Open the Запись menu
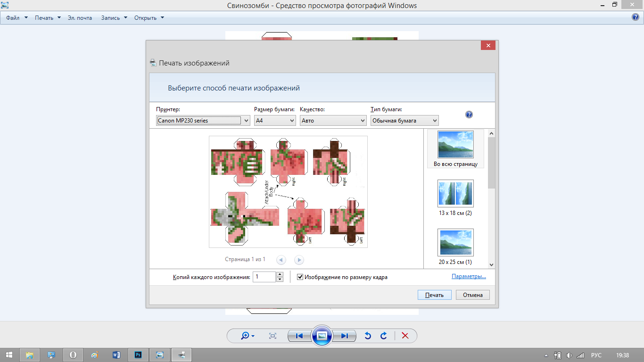This screenshot has width=644, height=362. (114, 18)
